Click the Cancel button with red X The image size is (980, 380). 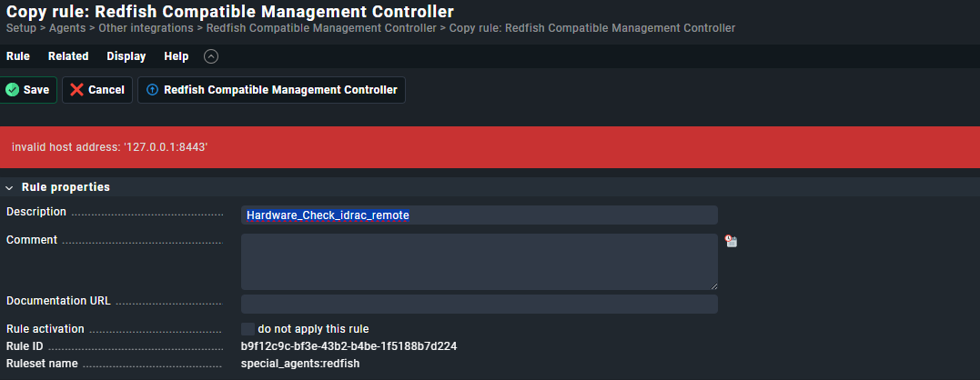pyautogui.click(x=97, y=90)
